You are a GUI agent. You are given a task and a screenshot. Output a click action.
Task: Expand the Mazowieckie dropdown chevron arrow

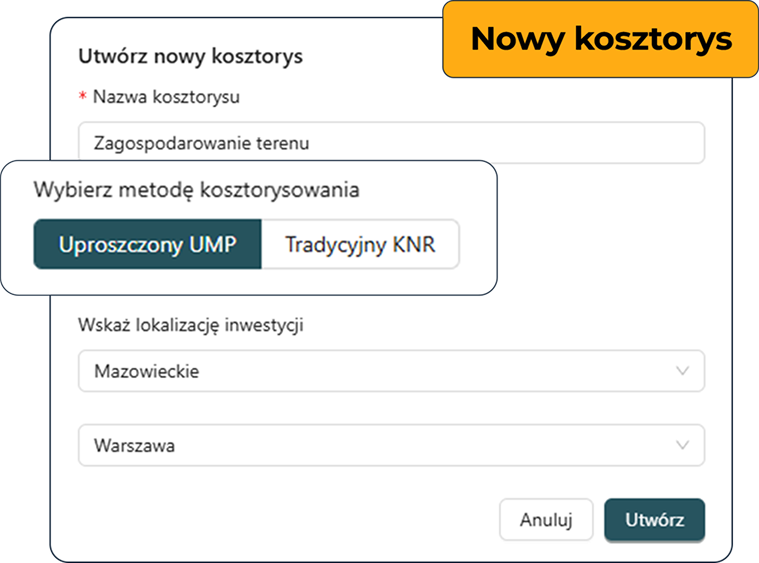pos(683,371)
